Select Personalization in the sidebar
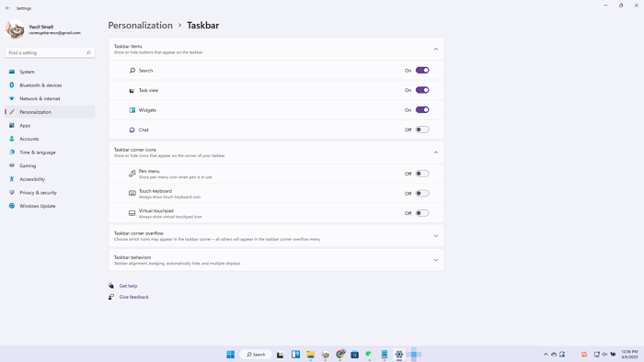Screen dimensions: 644x362 point(50,112)
